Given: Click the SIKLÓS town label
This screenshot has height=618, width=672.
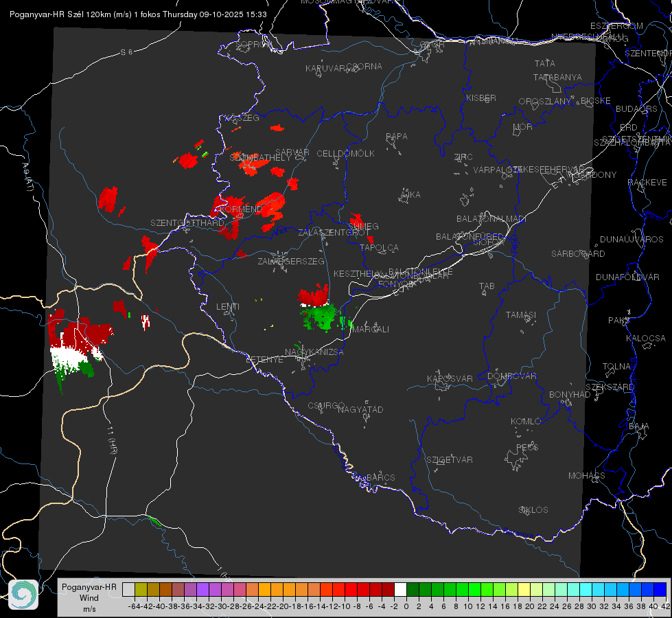Looking at the screenshot, I should click(533, 510).
